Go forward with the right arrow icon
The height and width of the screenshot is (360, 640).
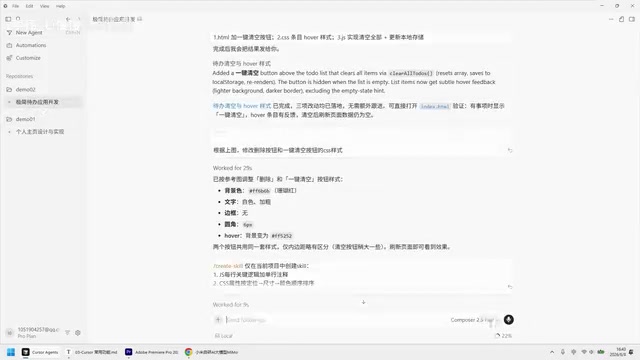[79, 19]
